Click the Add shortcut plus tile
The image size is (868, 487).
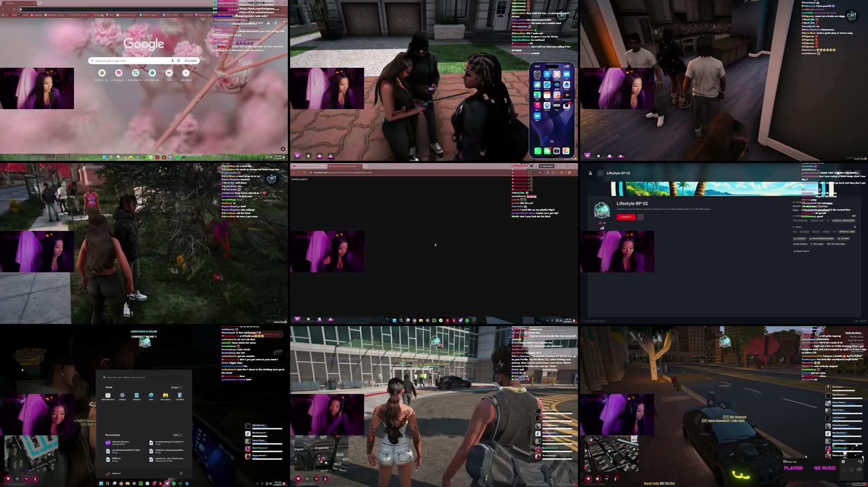tap(186, 73)
